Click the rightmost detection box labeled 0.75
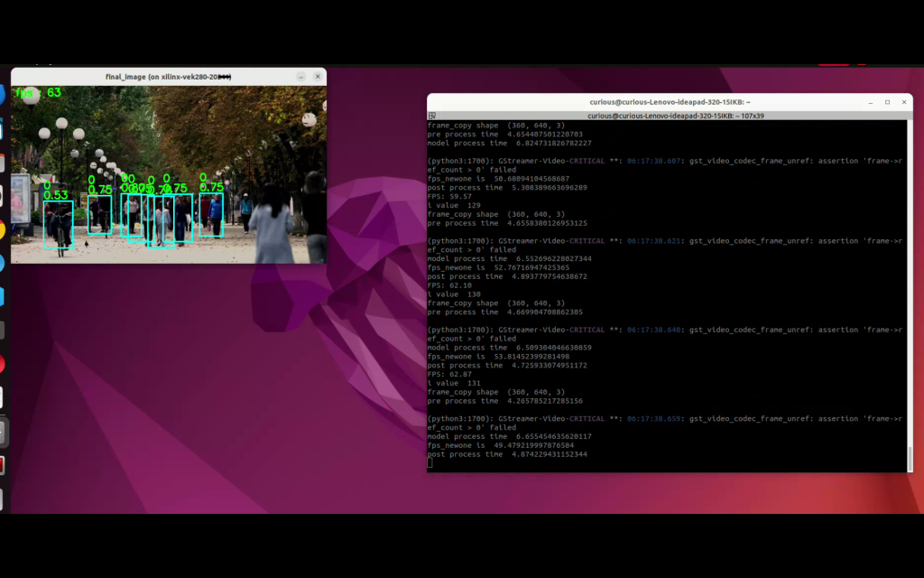The image size is (924, 578). 211,215
